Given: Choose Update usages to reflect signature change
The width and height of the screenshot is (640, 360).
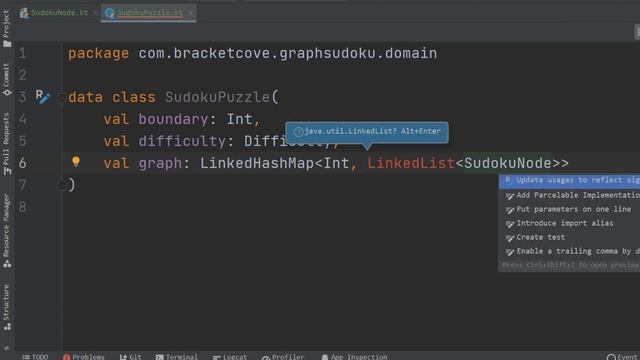Looking at the screenshot, I should pos(569,180).
